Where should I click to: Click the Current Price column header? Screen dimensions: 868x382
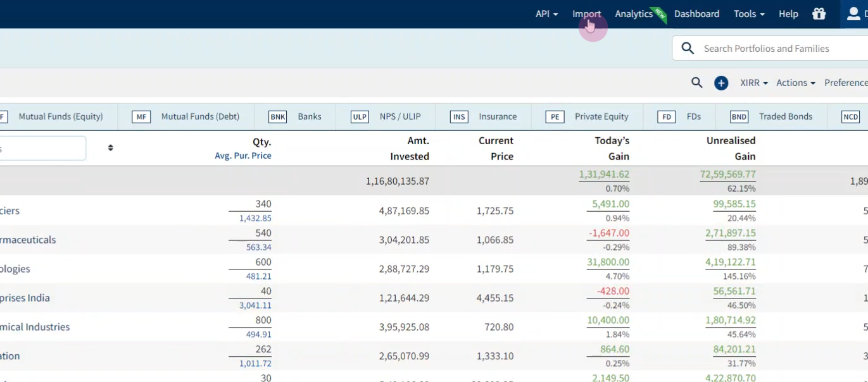[x=496, y=149]
